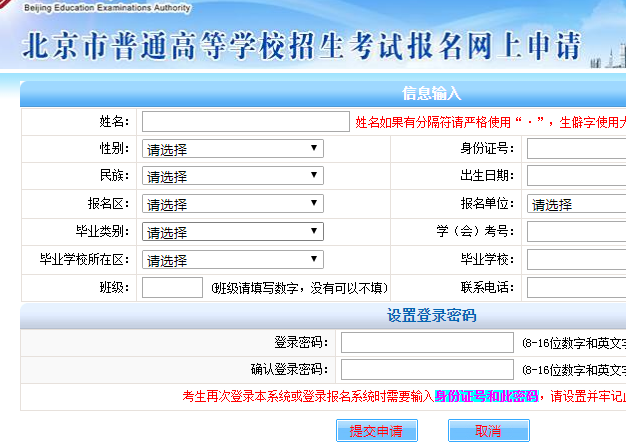
Task: Click the Beijing Education Examinations Authority text
Action: point(107,8)
